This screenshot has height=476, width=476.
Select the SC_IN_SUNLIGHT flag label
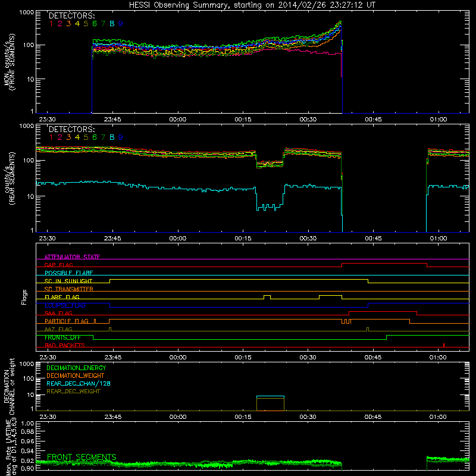pos(68,281)
